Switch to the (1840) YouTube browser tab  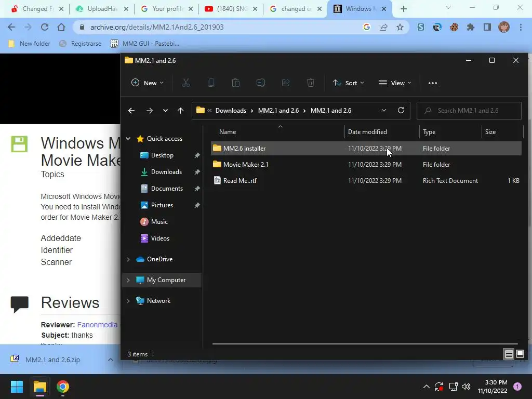point(232,9)
